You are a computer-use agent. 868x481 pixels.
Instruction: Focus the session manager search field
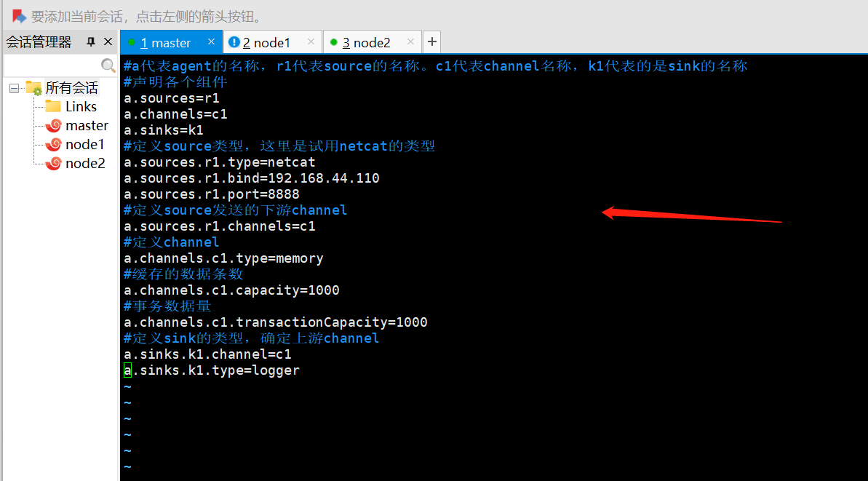click(52, 65)
